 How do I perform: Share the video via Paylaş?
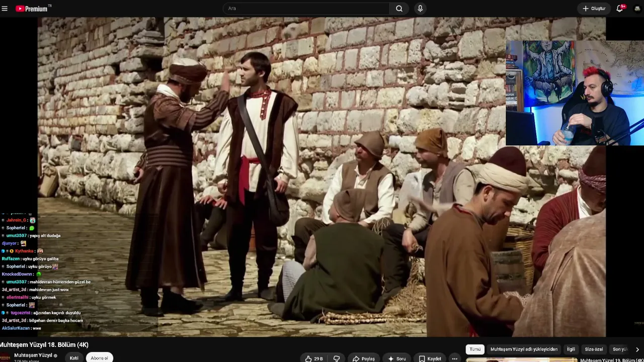364,358
